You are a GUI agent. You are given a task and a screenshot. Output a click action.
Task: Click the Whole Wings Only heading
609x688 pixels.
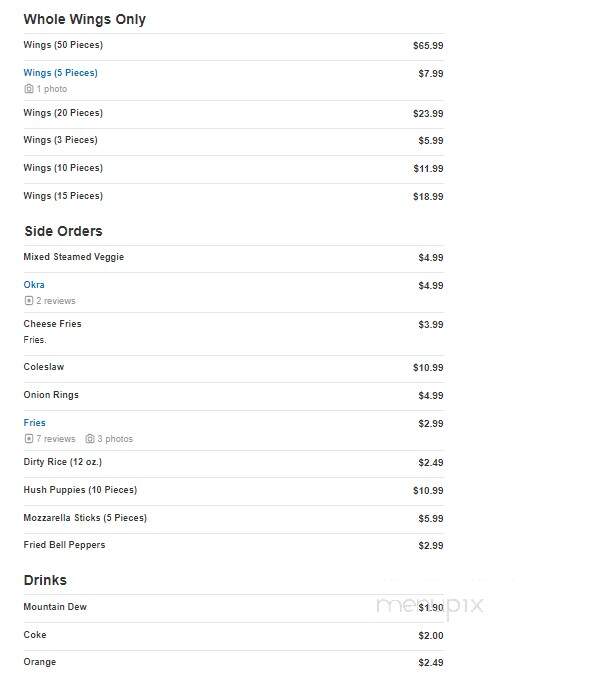tap(85, 20)
